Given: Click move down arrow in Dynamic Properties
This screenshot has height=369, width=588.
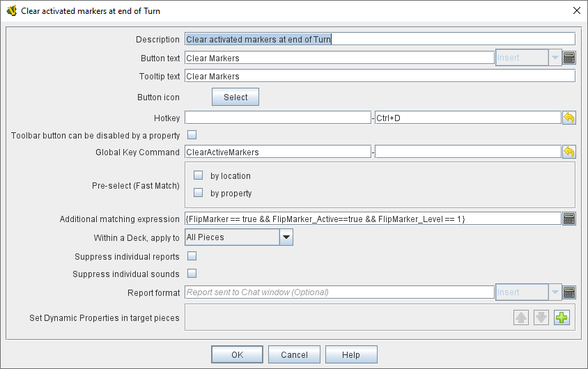Looking at the screenshot, I should point(541,318).
